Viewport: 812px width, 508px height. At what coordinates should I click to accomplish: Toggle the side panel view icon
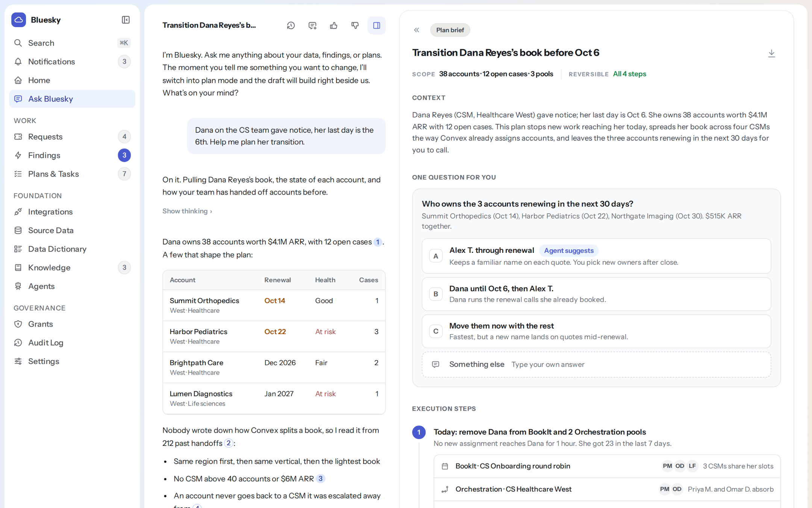click(x=376, y=26)
